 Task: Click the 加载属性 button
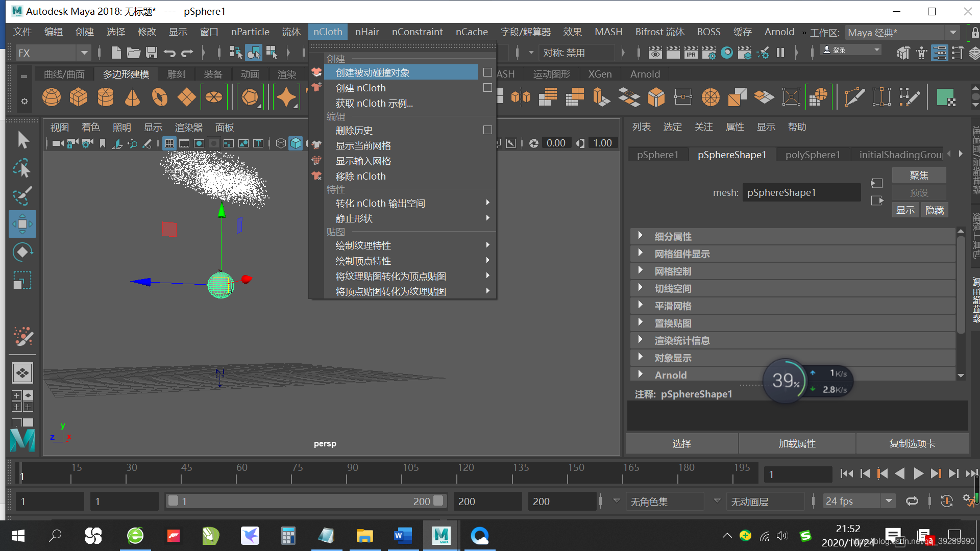[x=797, y=443]
